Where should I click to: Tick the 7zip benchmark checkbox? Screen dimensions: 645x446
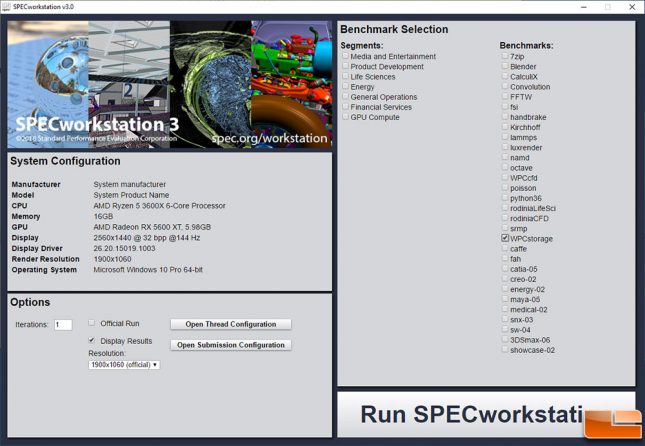click(x=505, y=56)
